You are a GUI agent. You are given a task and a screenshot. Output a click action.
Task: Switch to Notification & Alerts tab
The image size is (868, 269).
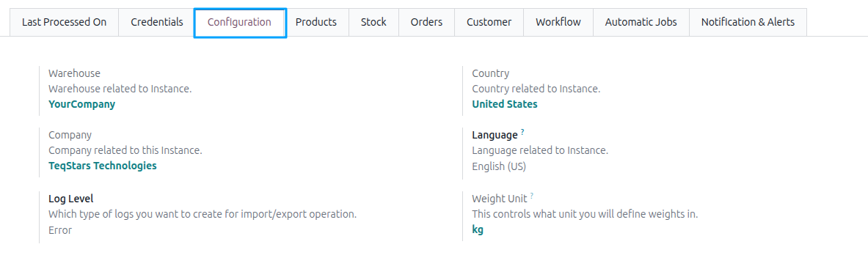tap(748, 23)
